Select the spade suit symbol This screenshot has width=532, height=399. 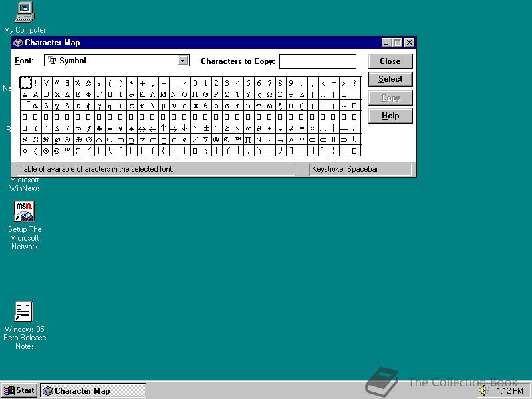click(x=131, y=128)
